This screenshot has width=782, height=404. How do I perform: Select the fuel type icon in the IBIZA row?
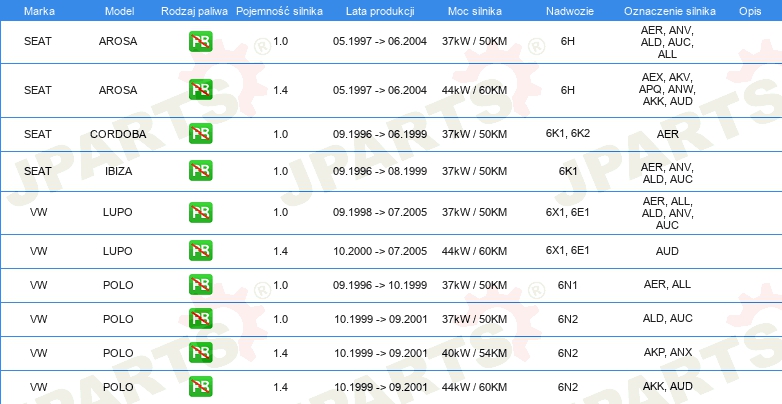click(200, 171)
